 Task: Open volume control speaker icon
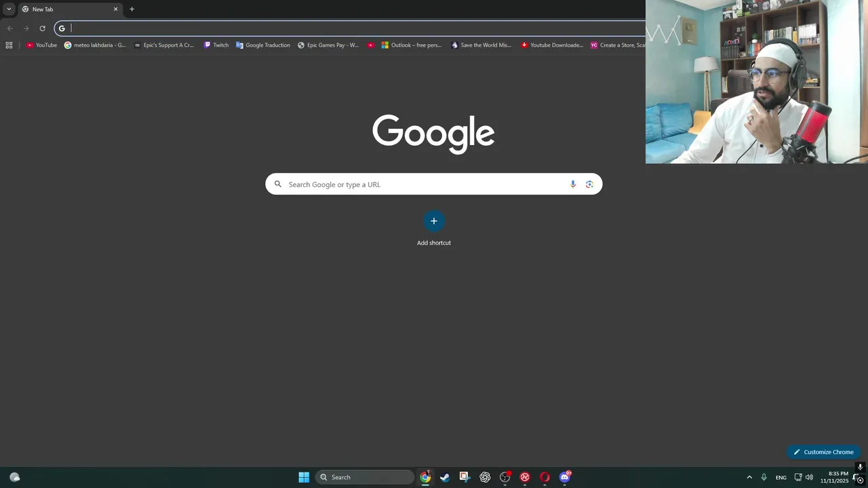coord(809,477)
